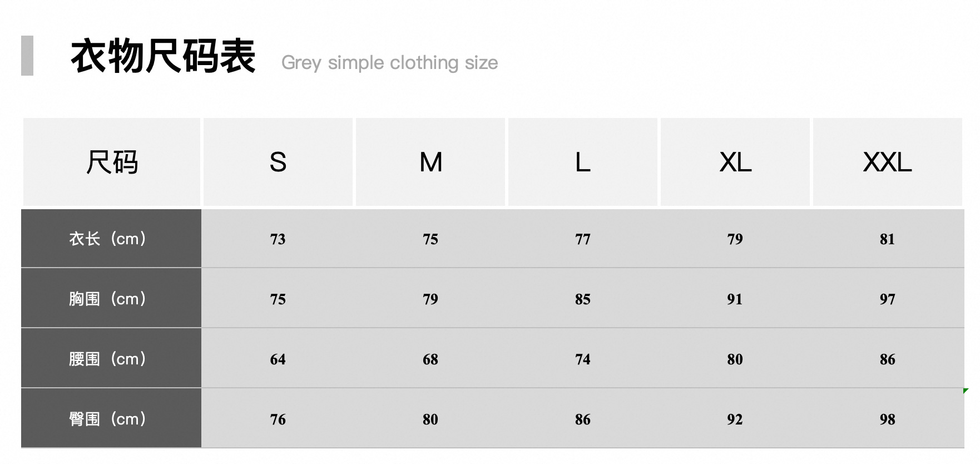The image size is (980, 464).
Task: Select the M size column header
Action: click(430, 162)
